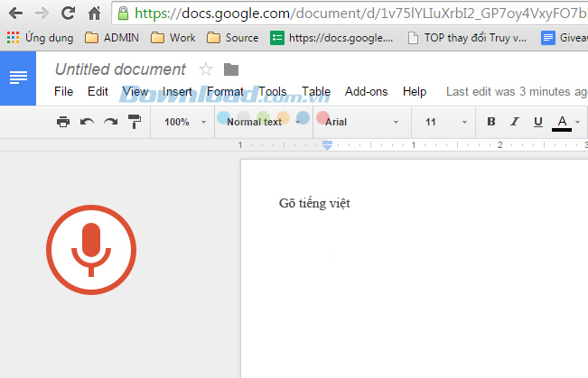
Task: Click the 'Gõ tiếng việt' text in document
Action: [x=314, y=203]
